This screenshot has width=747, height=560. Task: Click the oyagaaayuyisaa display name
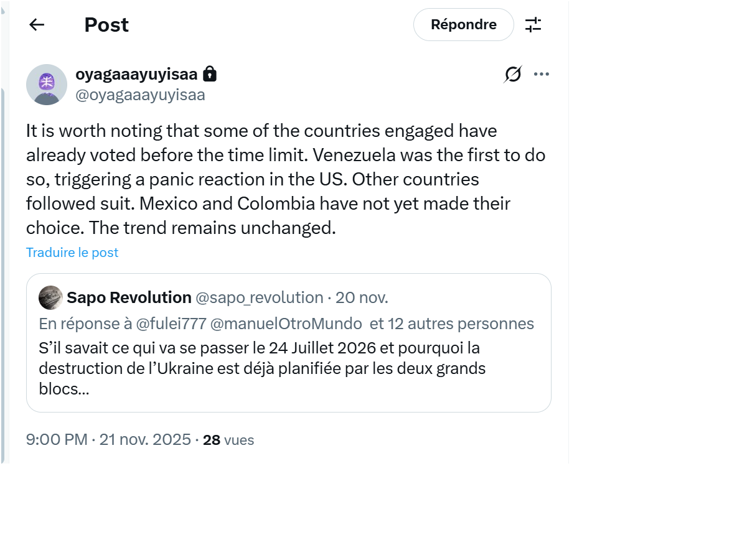pyautogui.click(x=136, y=75)
